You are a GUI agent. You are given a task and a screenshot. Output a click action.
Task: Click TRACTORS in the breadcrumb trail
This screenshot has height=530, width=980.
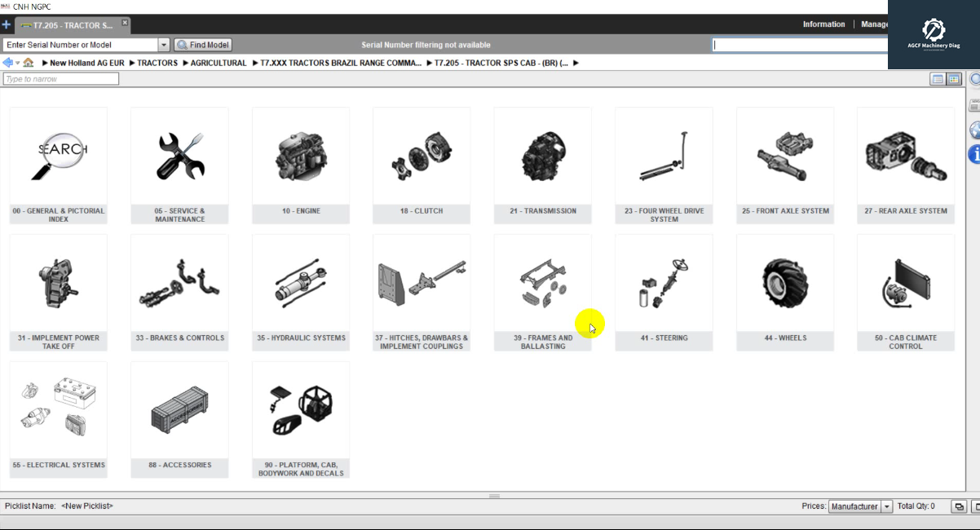157,62
